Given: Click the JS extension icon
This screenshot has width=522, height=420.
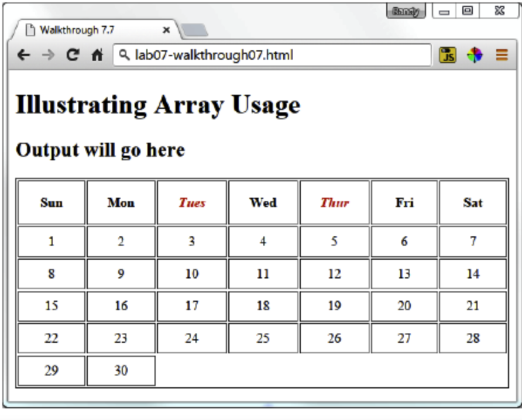Looking at the screenshot, I should (x=448, y=55).
